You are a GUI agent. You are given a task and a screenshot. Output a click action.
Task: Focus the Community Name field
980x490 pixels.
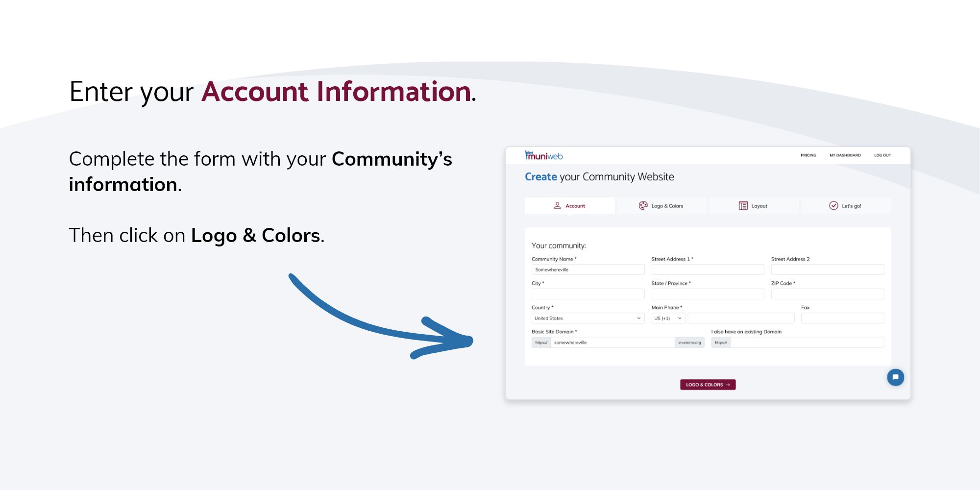pos(588,270)
